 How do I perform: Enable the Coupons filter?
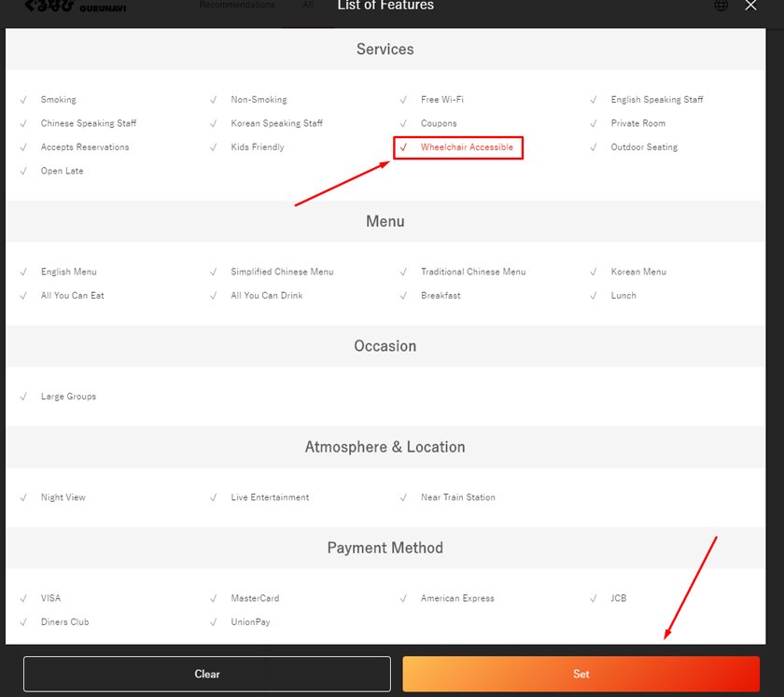tap(428, 123)
